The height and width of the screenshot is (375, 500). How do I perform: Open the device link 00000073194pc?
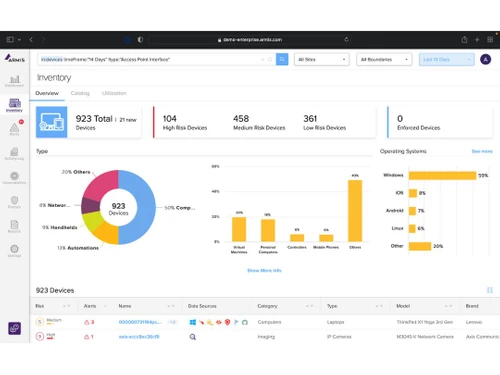pyautogui.click(x=140, y=322)
